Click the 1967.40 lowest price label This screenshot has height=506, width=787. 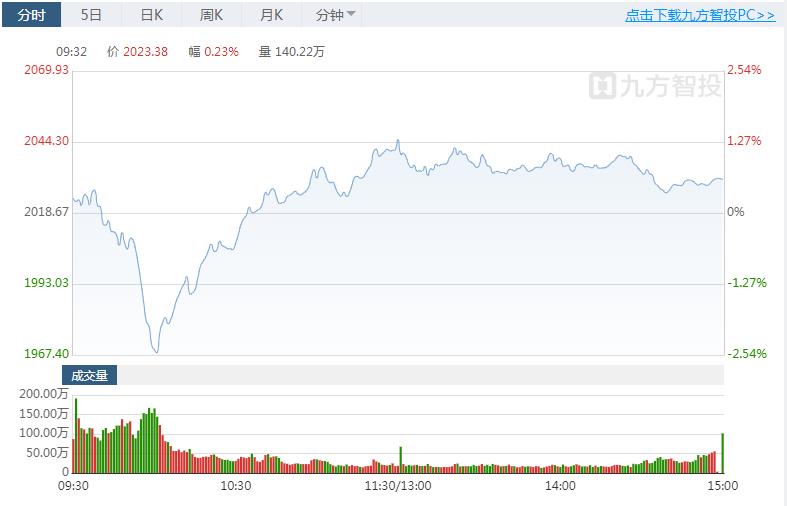46,354
